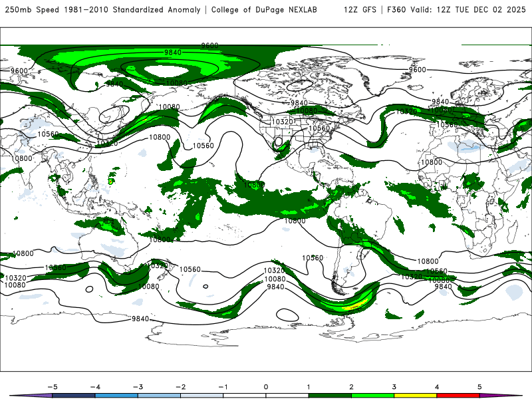532x399 pixels.
Task: Click the blue -4 to -3 legend swatch
Action: tap(116, 396)
